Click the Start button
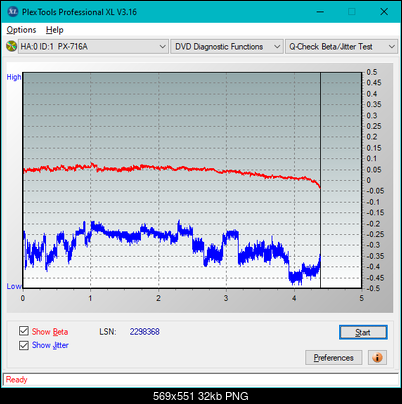 click(x=363, y=332)
